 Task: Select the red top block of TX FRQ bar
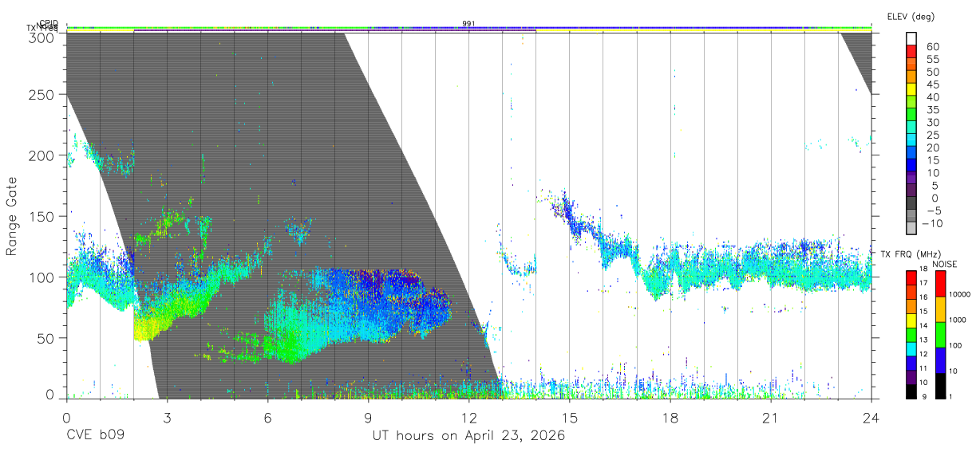pos(912,278)
